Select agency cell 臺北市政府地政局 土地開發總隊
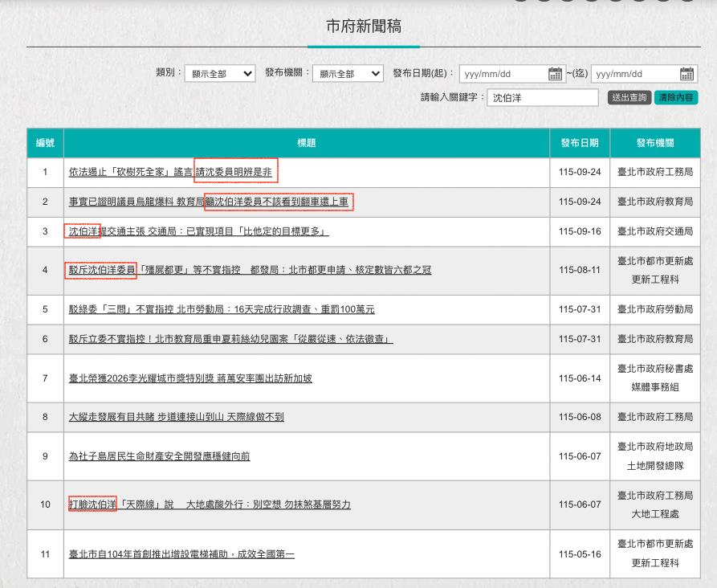This screenshot has width=717, height=588. pos(655,456)
